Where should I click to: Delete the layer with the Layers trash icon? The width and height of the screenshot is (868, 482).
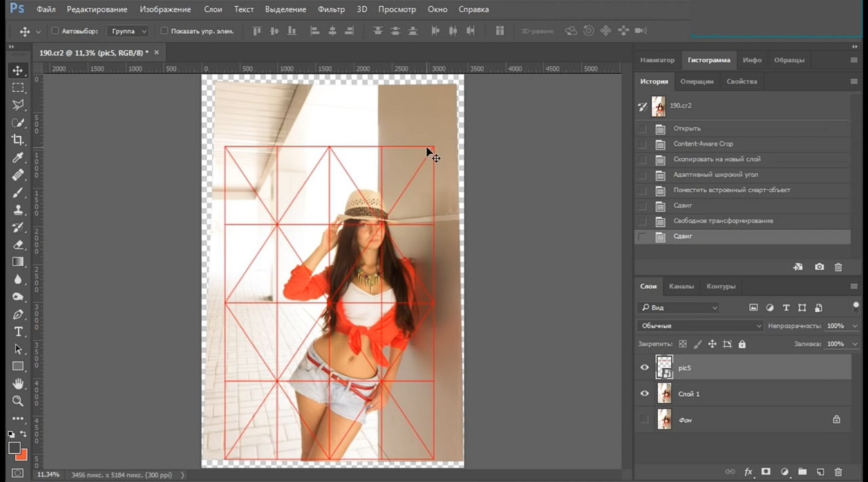(838, 472)
